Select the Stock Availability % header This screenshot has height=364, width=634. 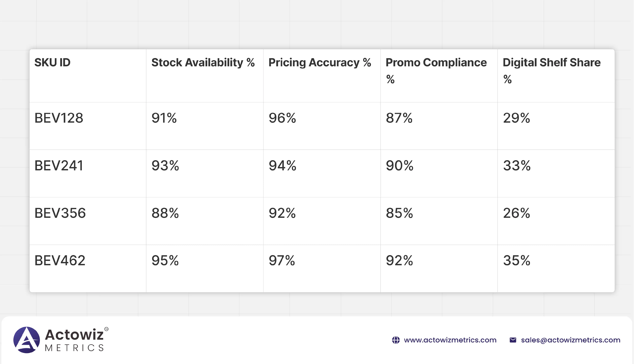203,62
